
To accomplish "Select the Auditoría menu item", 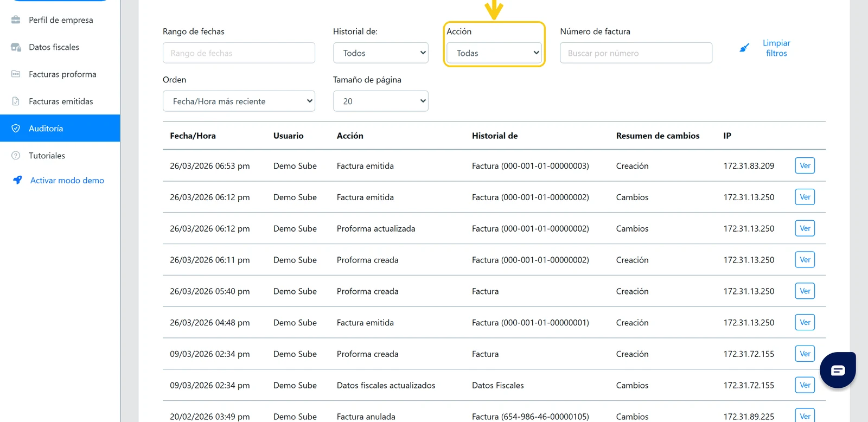I will 60,128.
